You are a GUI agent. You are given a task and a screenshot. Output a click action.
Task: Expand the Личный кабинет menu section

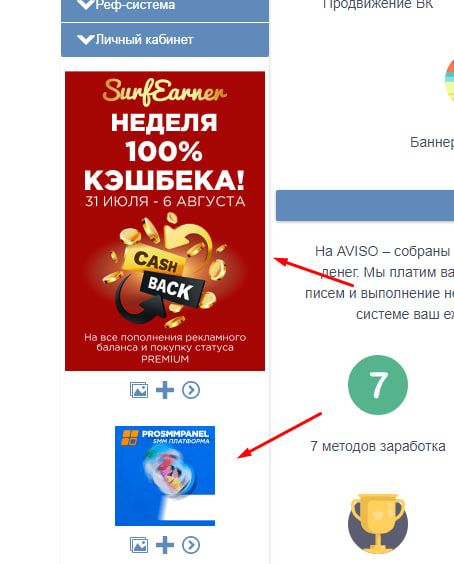coord(165,40)
